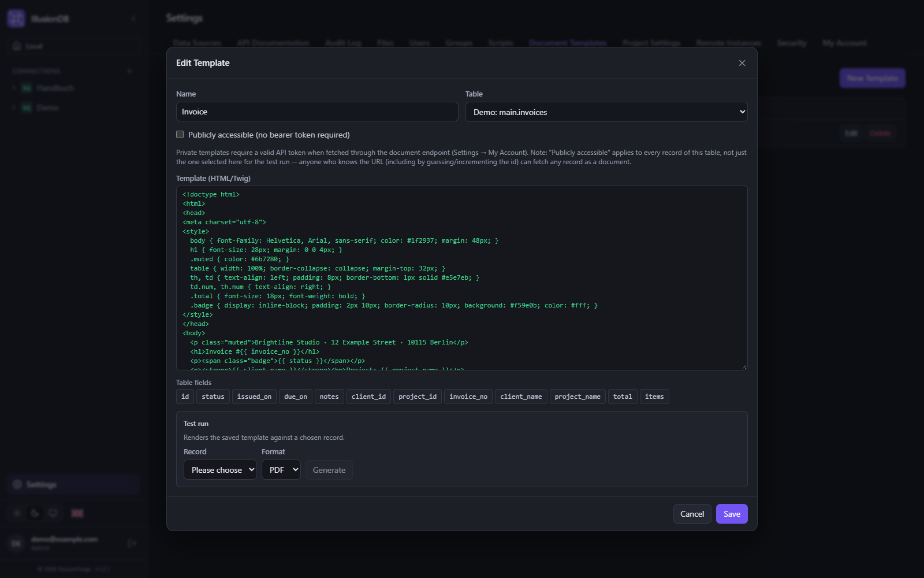
Task: Click the Edit link in the background template row
Action: coord(851,133)
